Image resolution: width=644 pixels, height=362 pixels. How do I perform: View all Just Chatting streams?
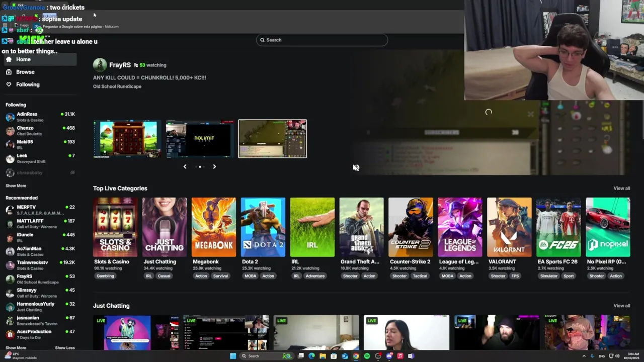621,306
